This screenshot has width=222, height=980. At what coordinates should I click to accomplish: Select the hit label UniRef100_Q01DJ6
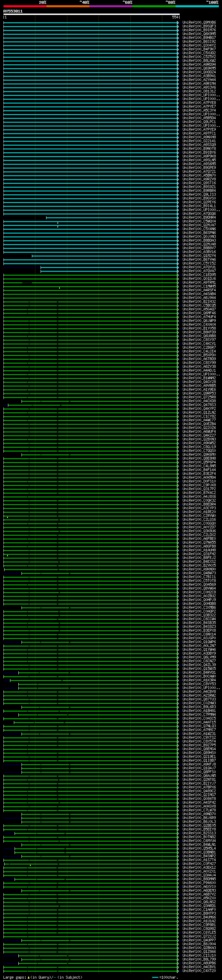pos(199,278)
